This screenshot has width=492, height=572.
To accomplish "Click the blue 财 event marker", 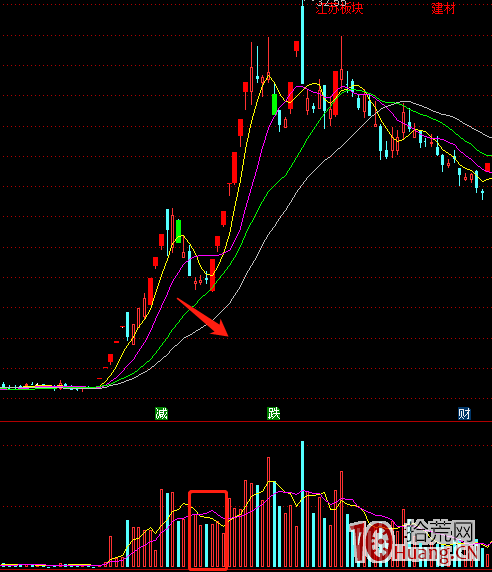I will [x=464, y=414].
